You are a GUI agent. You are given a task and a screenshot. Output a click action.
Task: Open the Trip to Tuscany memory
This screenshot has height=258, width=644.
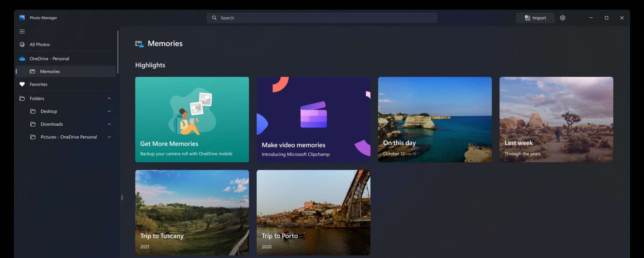click(192, 212)
